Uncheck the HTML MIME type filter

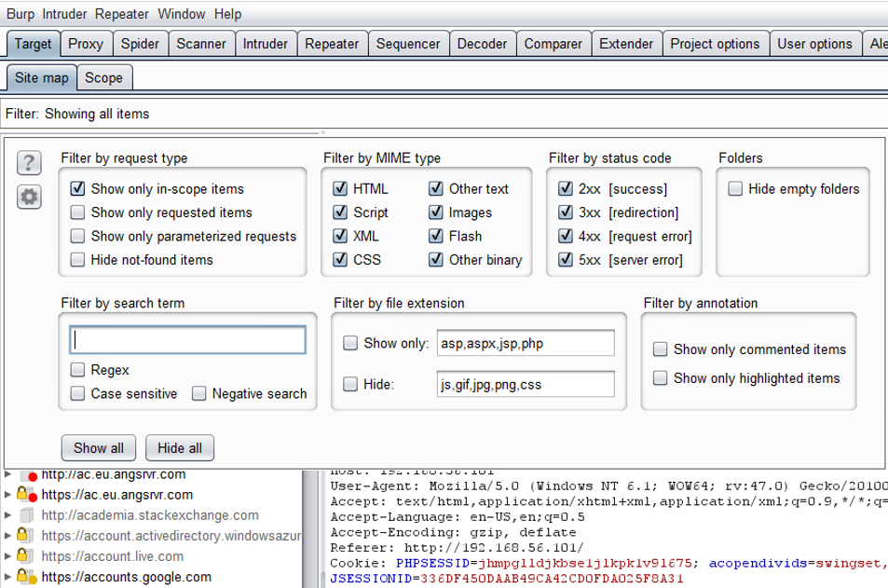[340, 188]
